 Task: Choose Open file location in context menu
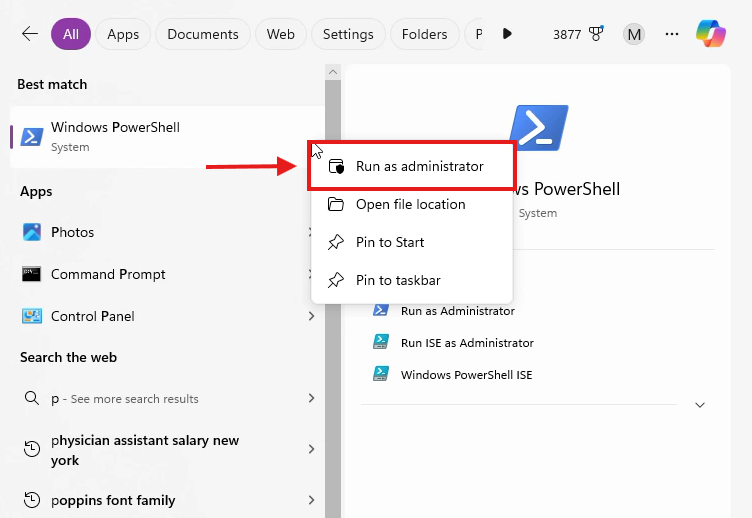[x=412, y=204]
